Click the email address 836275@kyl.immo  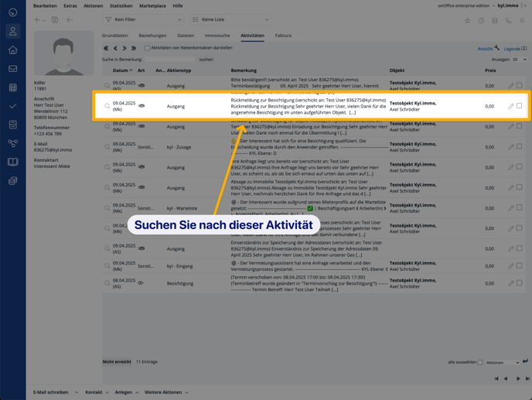(53, 150)
